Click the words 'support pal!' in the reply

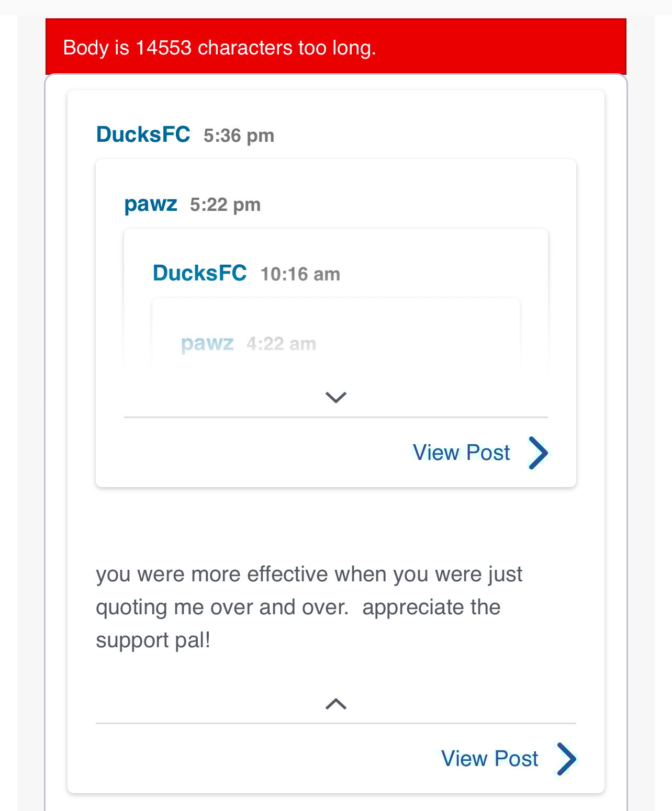[153, 640]
